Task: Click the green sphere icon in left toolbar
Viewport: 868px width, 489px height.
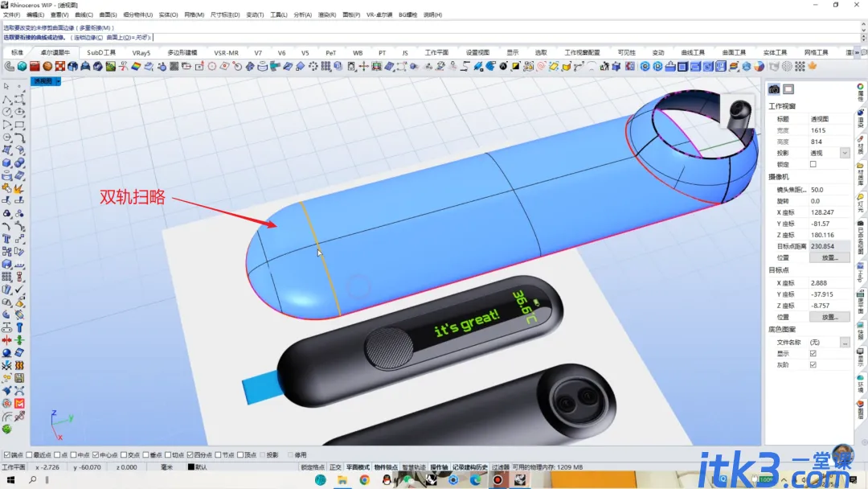Action: [6, 429]
